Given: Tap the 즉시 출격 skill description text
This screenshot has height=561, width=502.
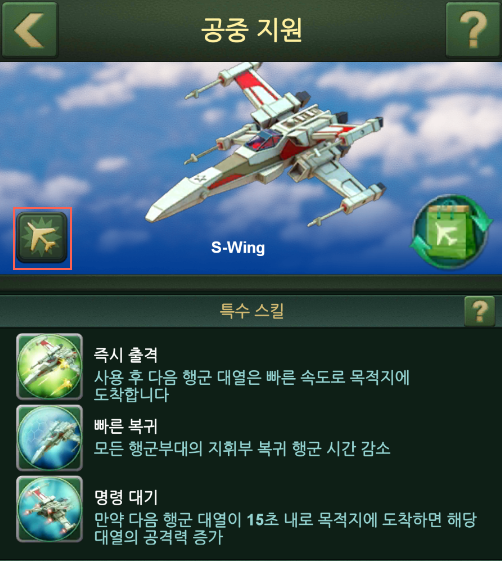Looking at the screenshot, I should [252, 386].
